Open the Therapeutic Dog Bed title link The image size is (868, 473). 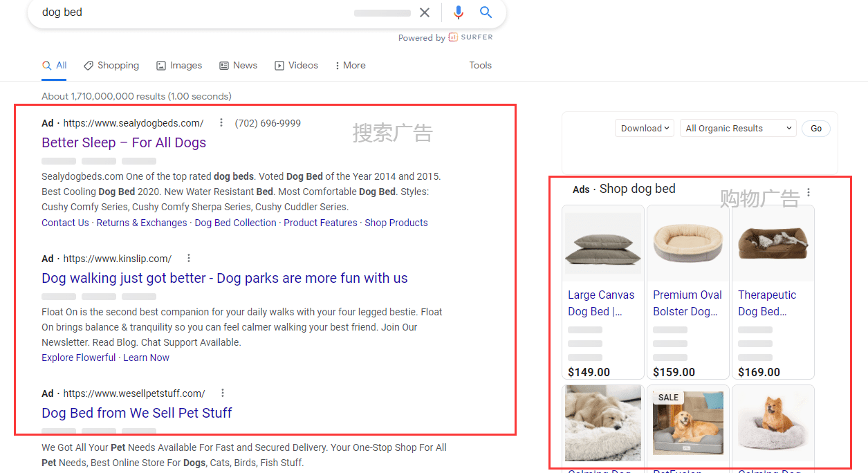767,303
